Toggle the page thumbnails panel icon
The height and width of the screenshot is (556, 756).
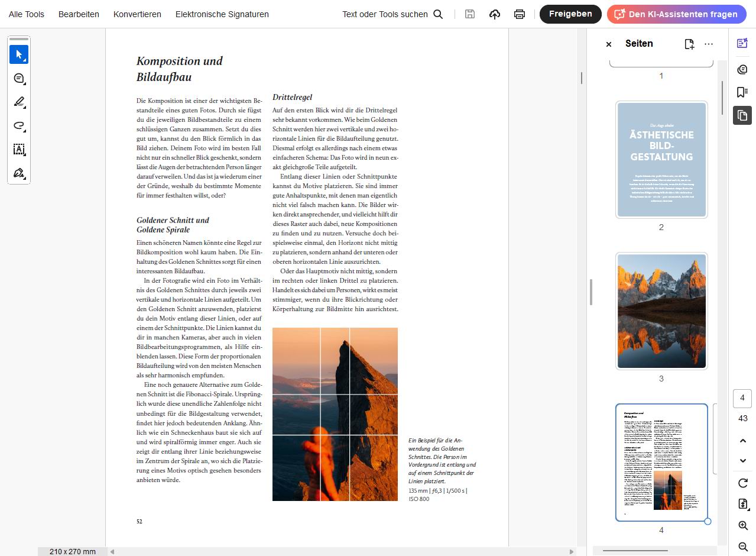[x=742, y=115]
